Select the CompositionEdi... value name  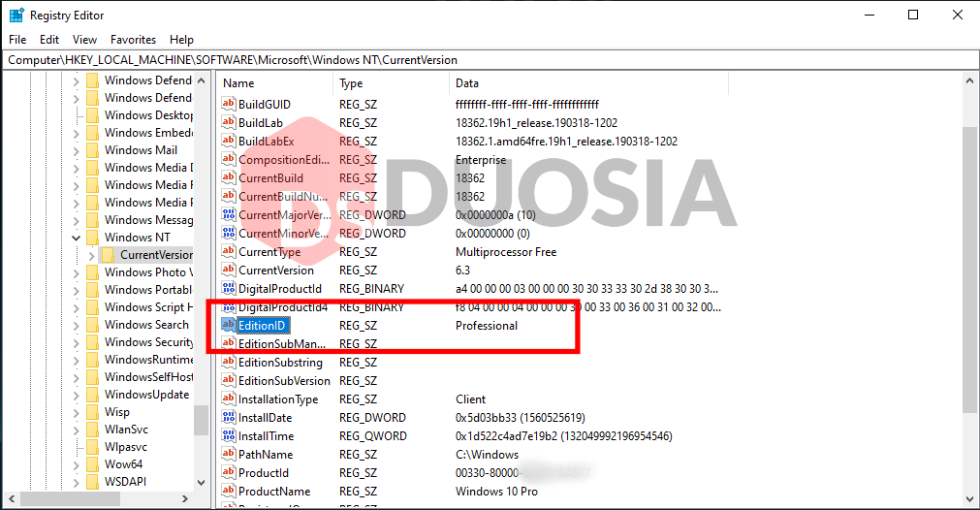[284, 159]
